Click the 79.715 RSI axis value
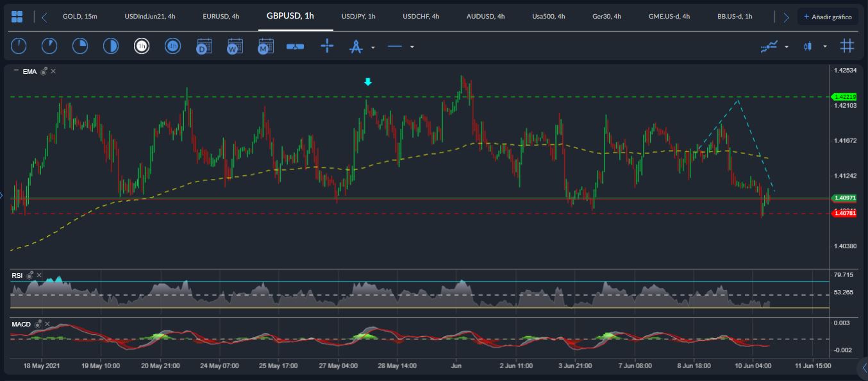 coord(843,275)
